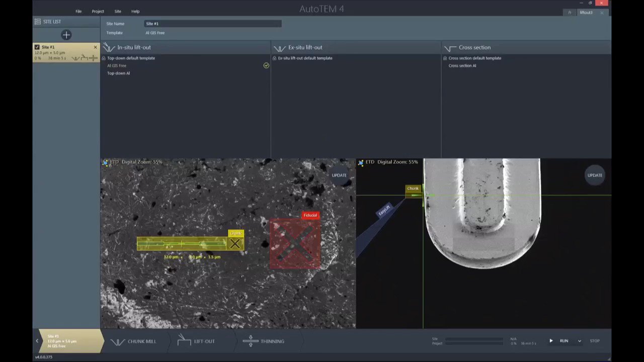The image size is (644, 362).
Task: Select the Al GIS Free template
Action: pos(117,66)
